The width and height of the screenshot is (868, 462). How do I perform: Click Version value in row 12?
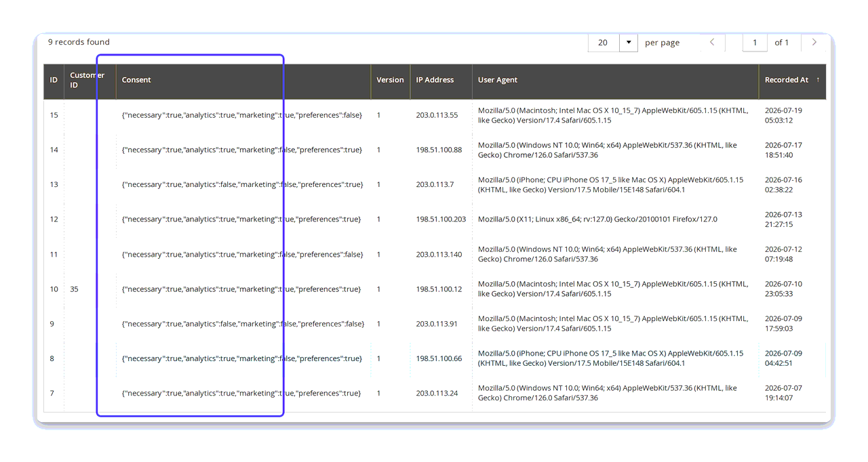[x=379, y=219]
